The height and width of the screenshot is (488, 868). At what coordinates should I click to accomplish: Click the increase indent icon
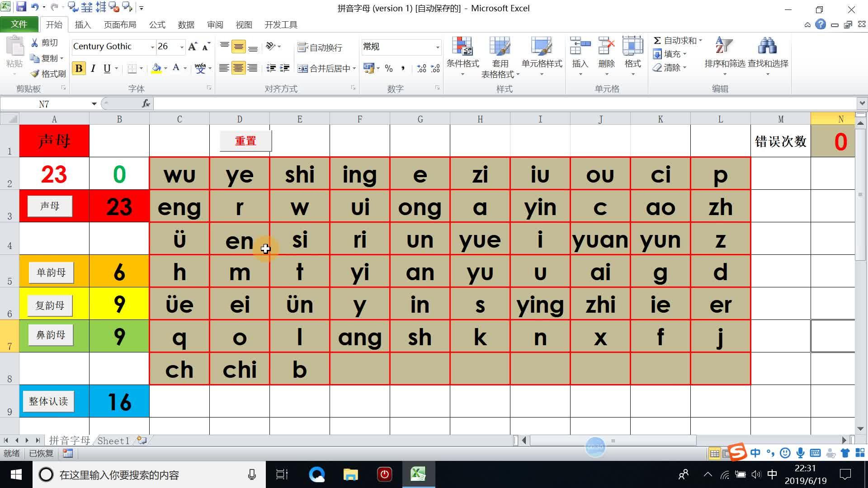coord(285,68)
